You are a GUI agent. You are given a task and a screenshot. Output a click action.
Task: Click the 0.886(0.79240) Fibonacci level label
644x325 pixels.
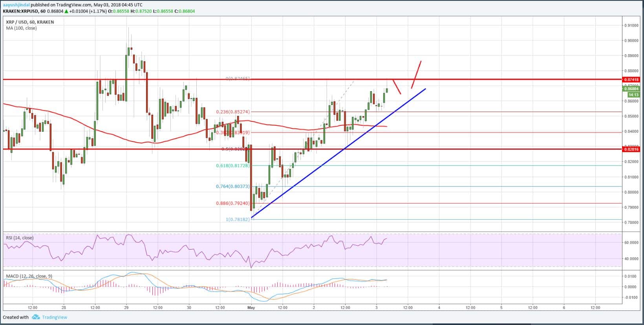[232, 204]
